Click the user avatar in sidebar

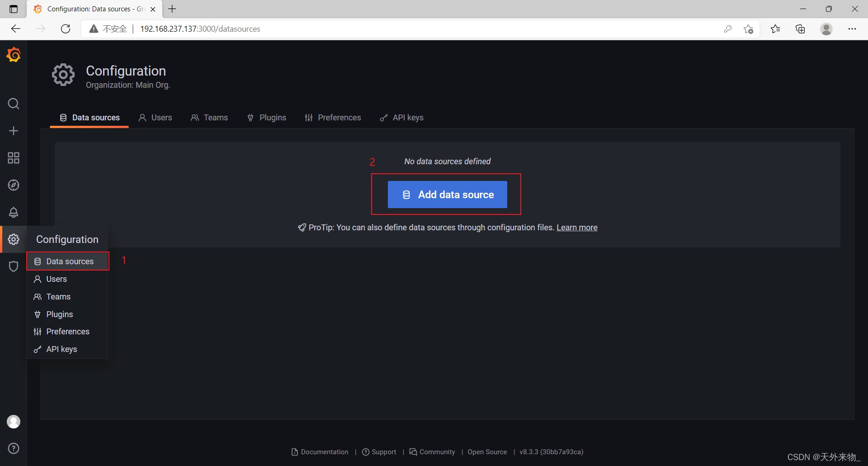tap(14, 422)
